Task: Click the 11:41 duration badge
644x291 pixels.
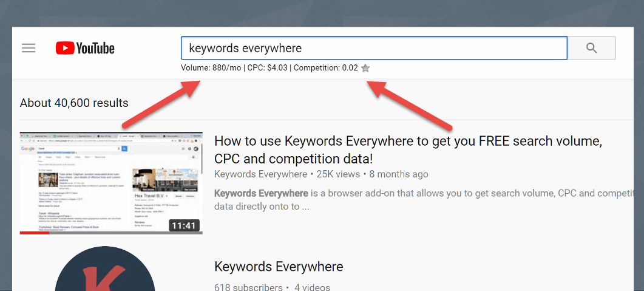Action: [185, 225]
